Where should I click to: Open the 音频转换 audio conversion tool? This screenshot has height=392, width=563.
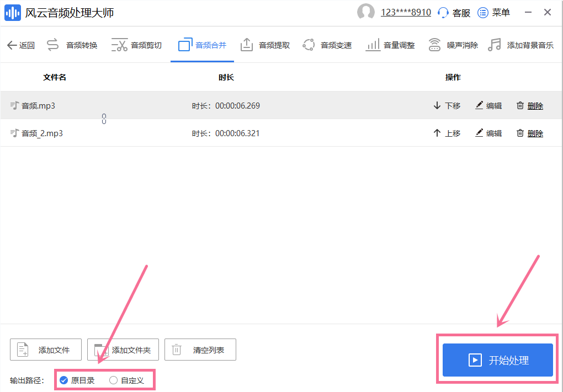tap(72, 45)
